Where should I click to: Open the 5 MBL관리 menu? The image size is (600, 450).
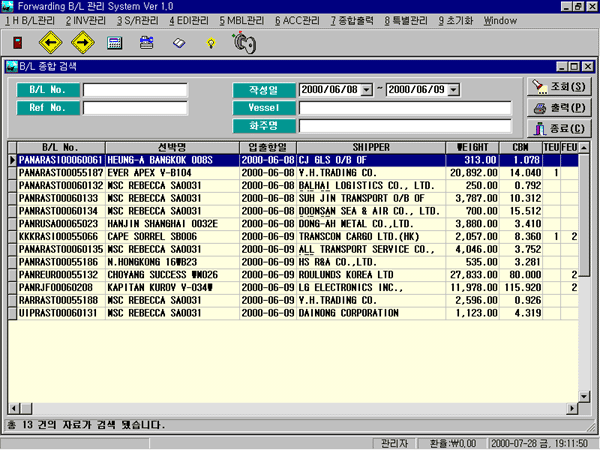pyautogui.click(x=241, y=21)
